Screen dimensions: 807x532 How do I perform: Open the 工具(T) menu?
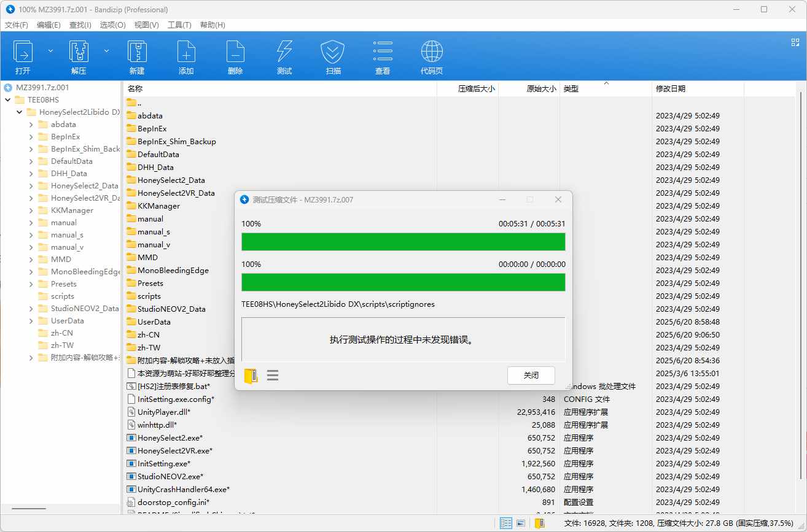tap(179, 25)
